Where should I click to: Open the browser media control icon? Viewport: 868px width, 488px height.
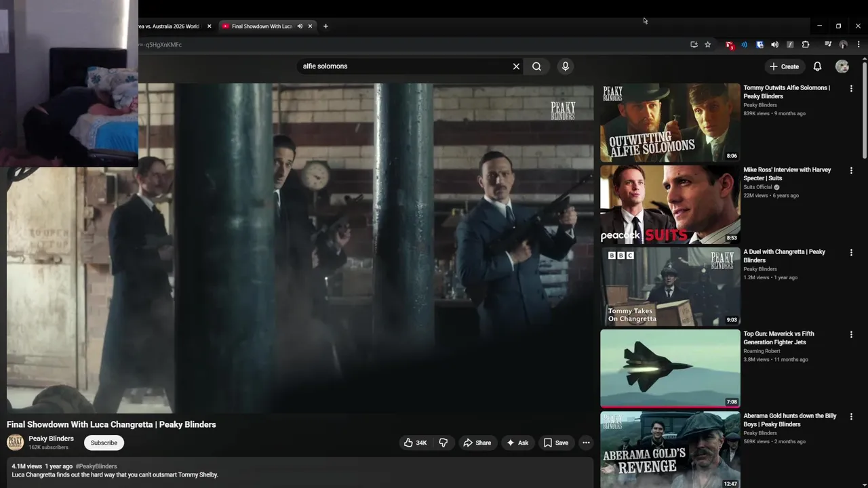point(828,45)
